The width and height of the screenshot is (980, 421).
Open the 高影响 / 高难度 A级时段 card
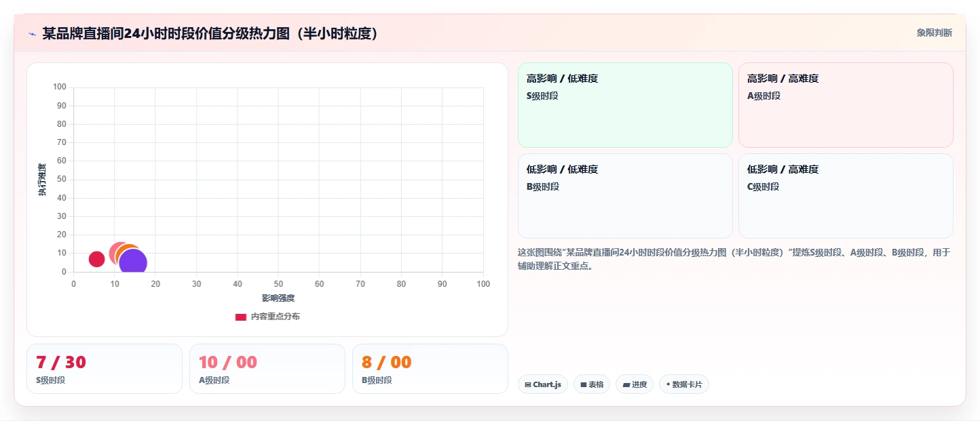pyautogui.click(x=846, y=105)
